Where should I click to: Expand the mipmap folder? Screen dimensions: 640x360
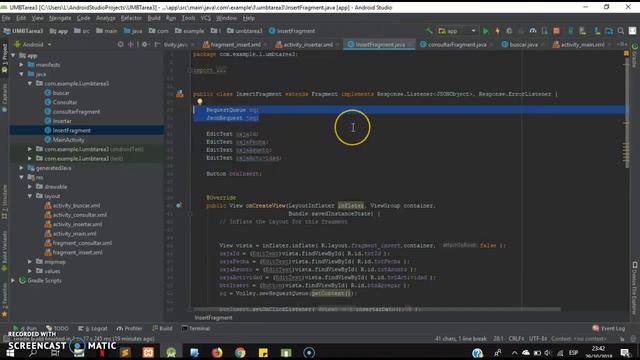(x=30, y=262)
